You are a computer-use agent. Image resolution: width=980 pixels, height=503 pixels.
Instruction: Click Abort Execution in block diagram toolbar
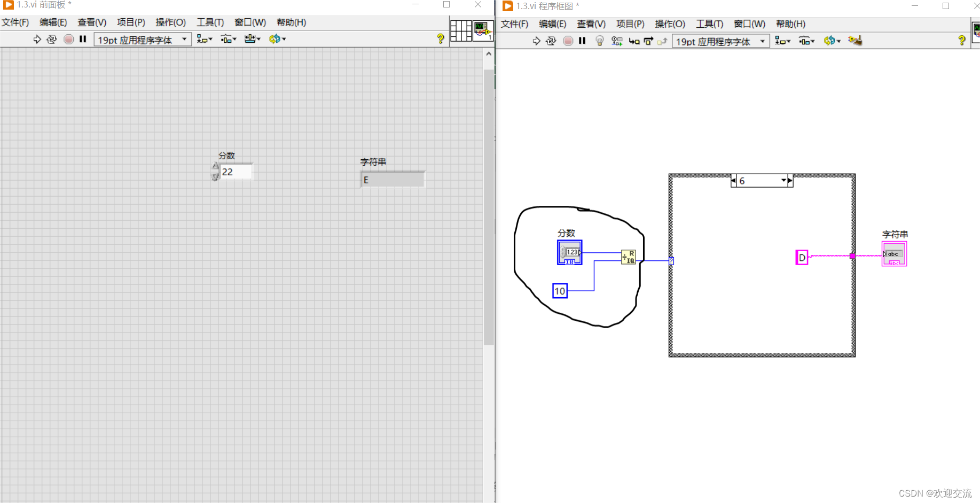click(568, 41)
